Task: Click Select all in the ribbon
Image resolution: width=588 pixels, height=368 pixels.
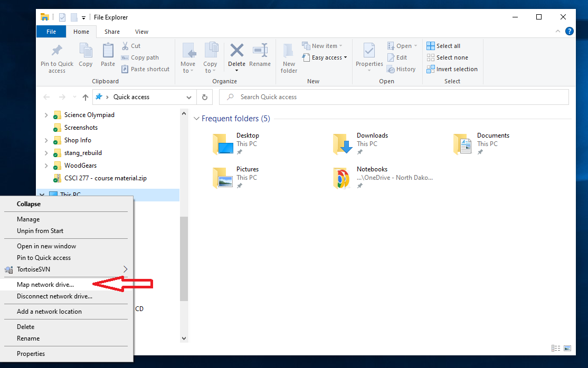Action: [x=448, y=46]
